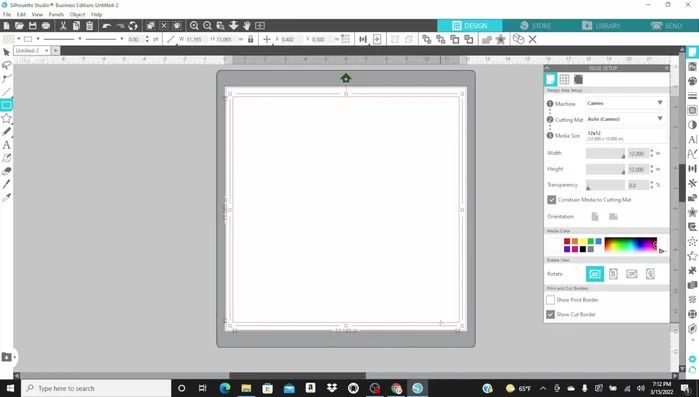Open the Grid Settings tab in Page Setup
The width and height of the screenshot is (699, 397).
pyautogui.click(x=564, y=79)
